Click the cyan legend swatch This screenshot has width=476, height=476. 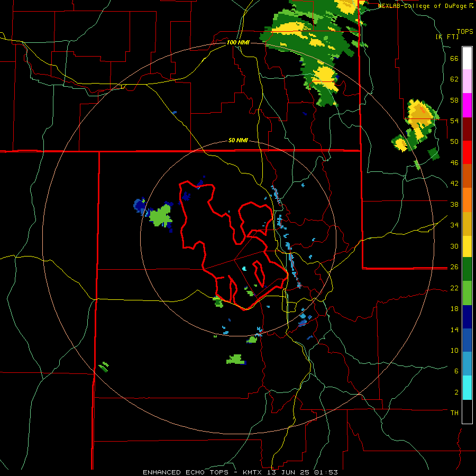coord(467,388)
